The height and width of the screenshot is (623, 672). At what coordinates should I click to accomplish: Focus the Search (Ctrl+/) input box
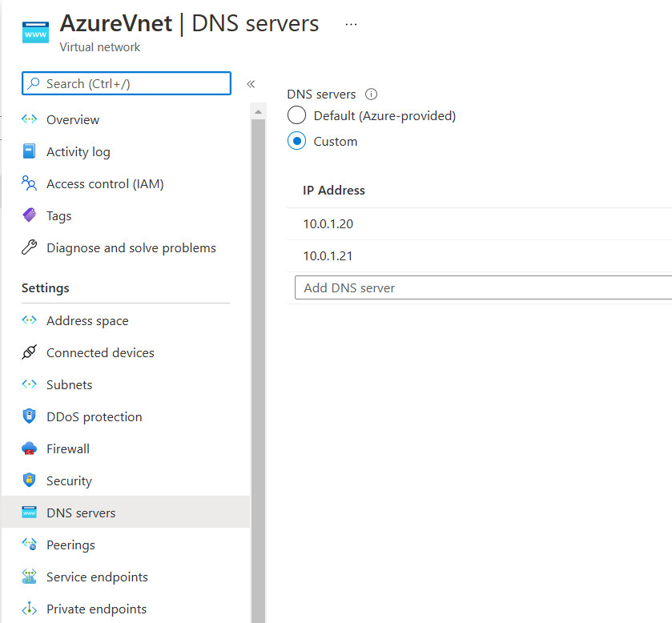127,83
